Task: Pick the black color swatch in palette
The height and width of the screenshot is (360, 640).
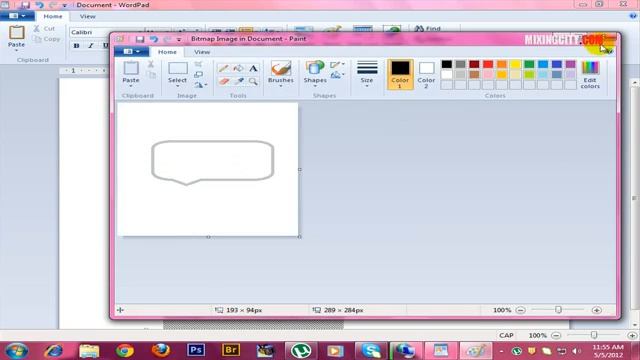Action: point(447,64)
